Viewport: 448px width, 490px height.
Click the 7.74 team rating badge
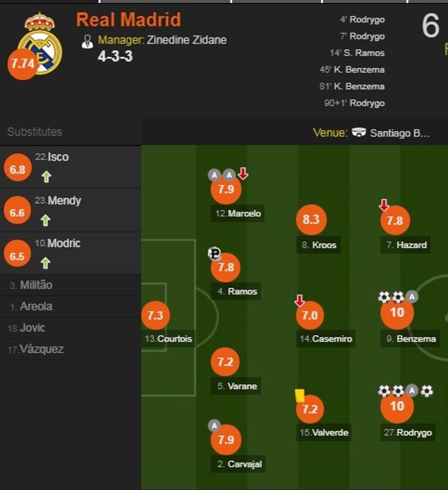coord(22,65)
